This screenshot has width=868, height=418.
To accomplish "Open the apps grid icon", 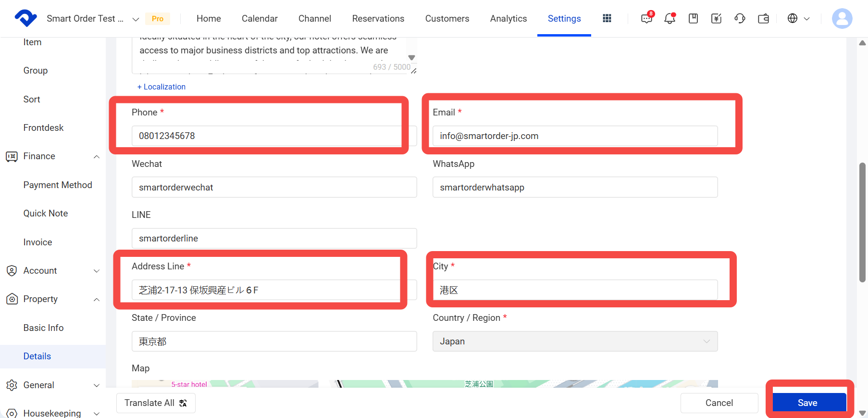I will 607,18.
